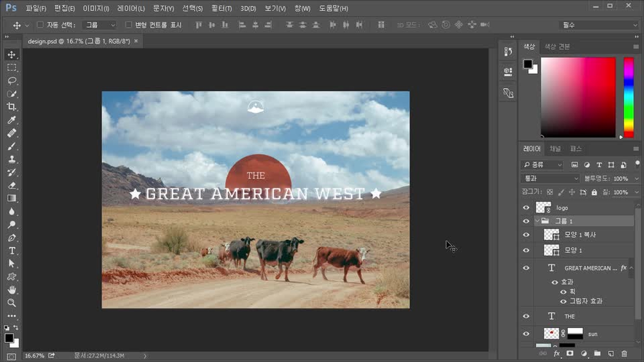Image resolution: width=644 pixels, height=362 pixels.
Task: Collapse the 그룹 1 group folder
Action: (538, 221)
